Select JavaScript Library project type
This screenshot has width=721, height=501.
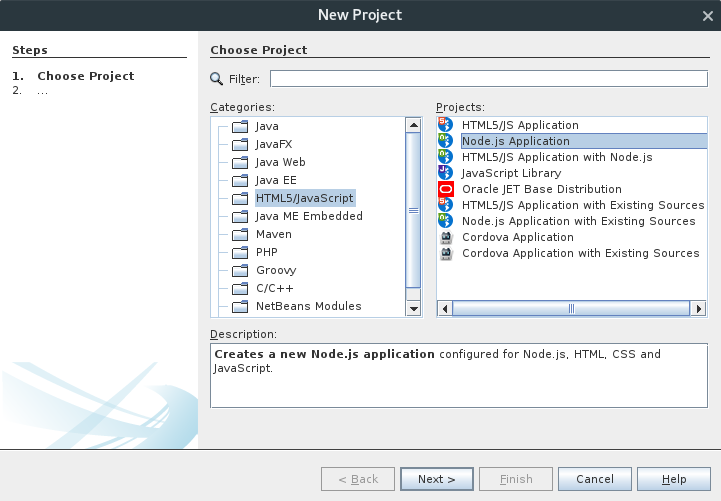pyautogui.click(x=511, y=173)
